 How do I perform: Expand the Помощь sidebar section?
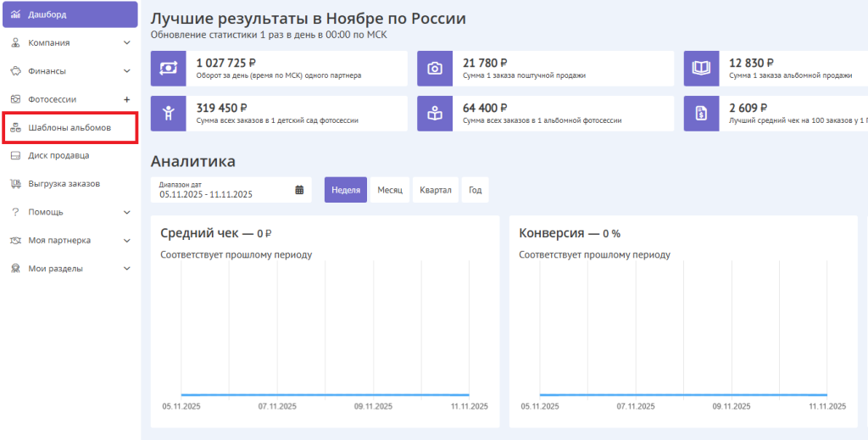(x=127, y=212)
